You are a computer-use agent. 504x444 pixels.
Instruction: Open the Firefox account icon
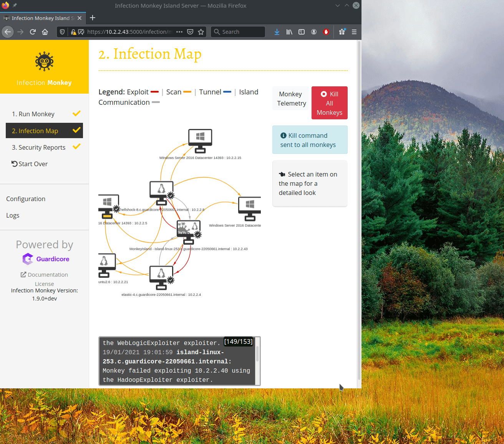314,32
